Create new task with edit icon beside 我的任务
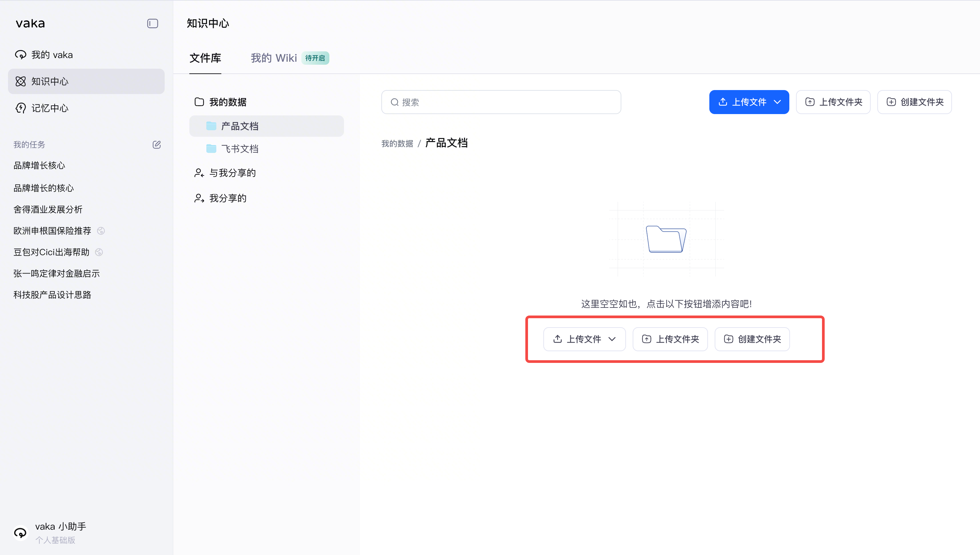 157,145
